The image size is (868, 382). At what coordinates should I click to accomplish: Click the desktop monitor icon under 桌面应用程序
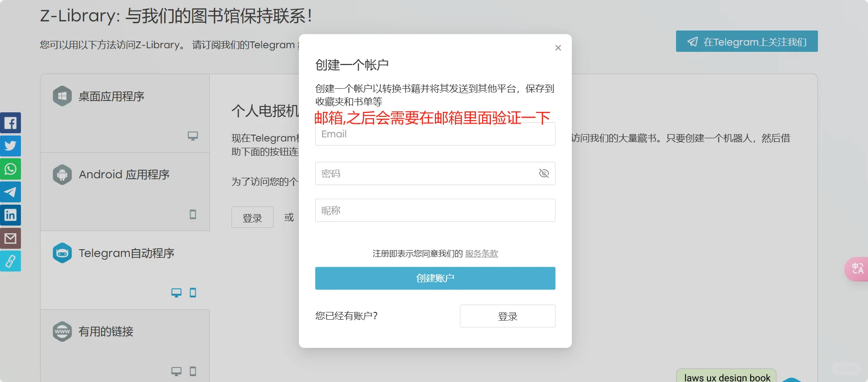pos(193,136)
